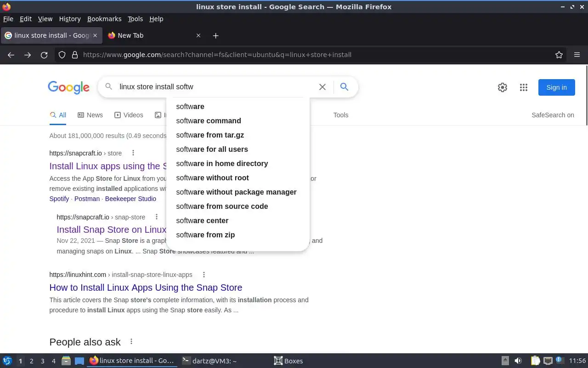This screenshot has height=368, width=588.
Task: Click the Sign in button
Action: click(x=557, y=87)
